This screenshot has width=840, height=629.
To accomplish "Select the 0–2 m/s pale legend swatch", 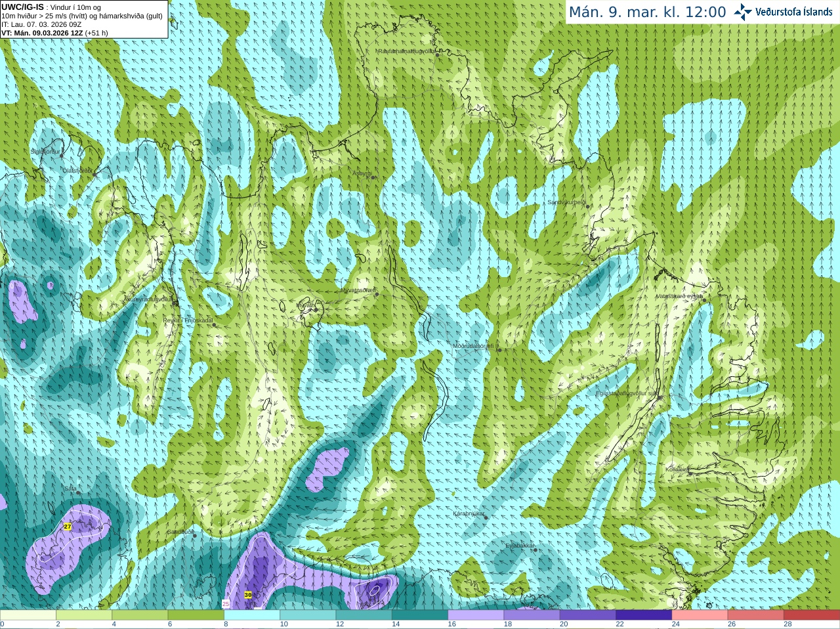I will click(x=28, y=615).
